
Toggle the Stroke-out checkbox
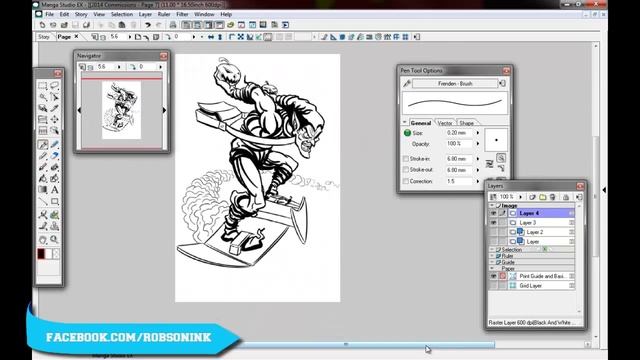pos(406,170)
